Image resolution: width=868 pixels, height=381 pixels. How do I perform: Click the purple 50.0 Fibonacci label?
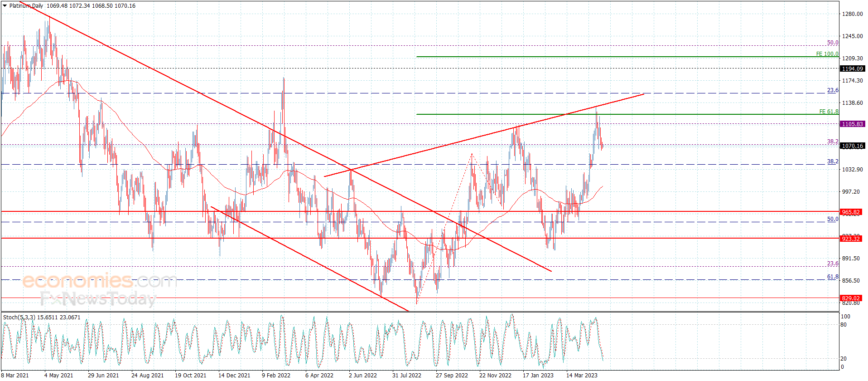[x=833, y=43]
